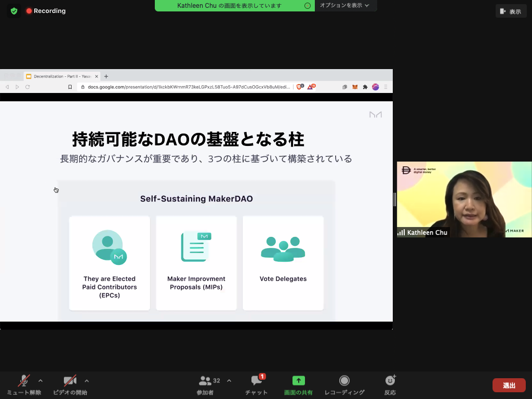The image size is (532, 399).
Task: Open reactions (反応)
Action: (x=390, y=385)
